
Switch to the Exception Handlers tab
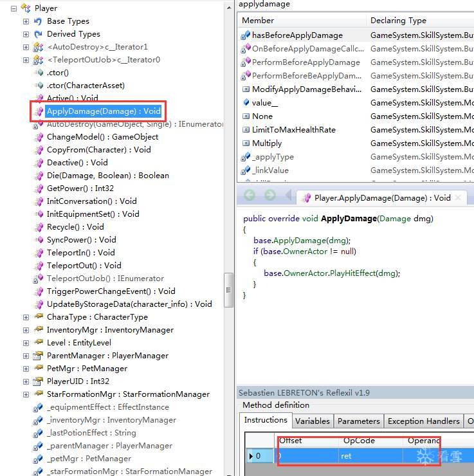423,421
